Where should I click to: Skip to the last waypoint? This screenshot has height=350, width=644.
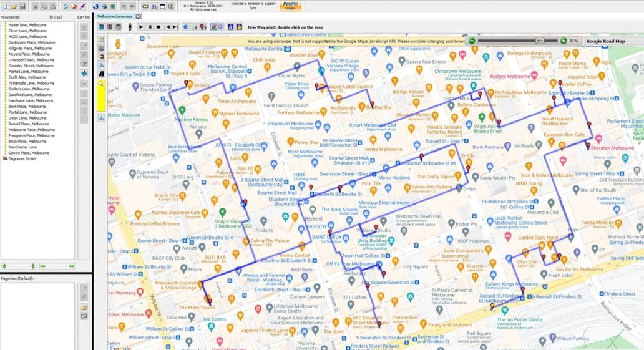click(175, 27)
